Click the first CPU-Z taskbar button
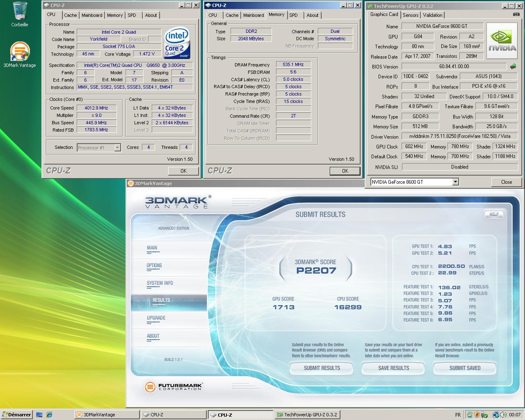This screenshot has width=525, height=420. pos(173,415)
